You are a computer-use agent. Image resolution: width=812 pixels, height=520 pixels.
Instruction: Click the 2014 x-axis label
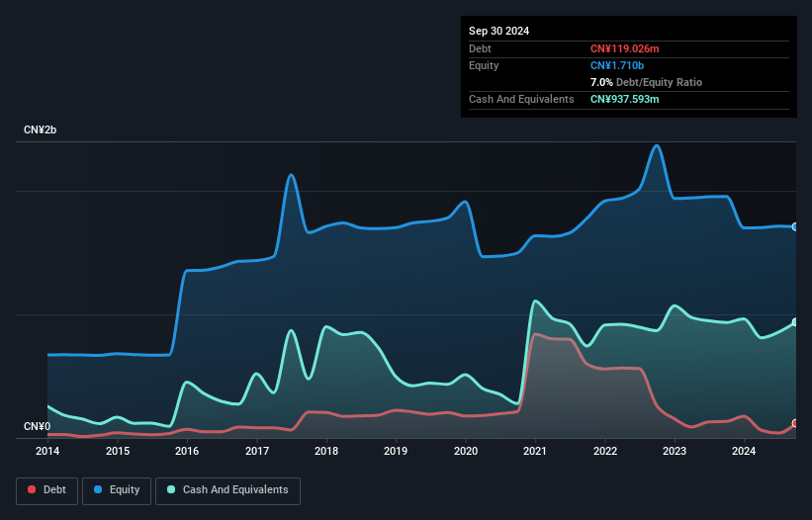tap(47, 451)
